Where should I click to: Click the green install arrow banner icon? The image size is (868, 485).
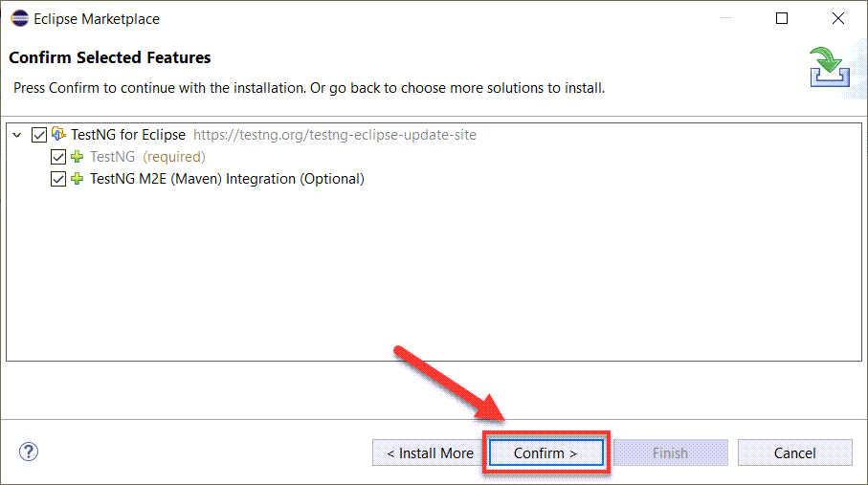pos(830,67)
